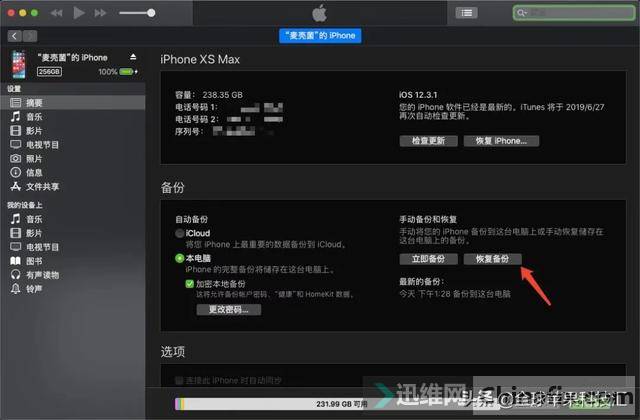This screenshot has width=640, height=420.
Task: Click the 256GB capacity badge
Action: click(49, 72)
